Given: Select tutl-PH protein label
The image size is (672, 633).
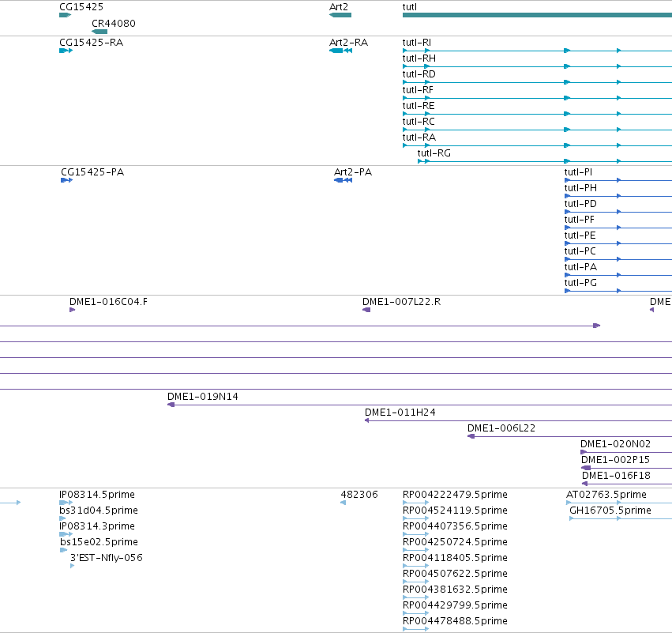Looking at the screenshot, I should [580, 188].
